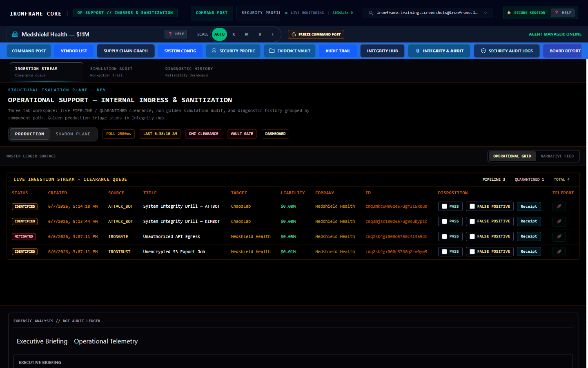Select the AUTO scale green button

(219, 34)
